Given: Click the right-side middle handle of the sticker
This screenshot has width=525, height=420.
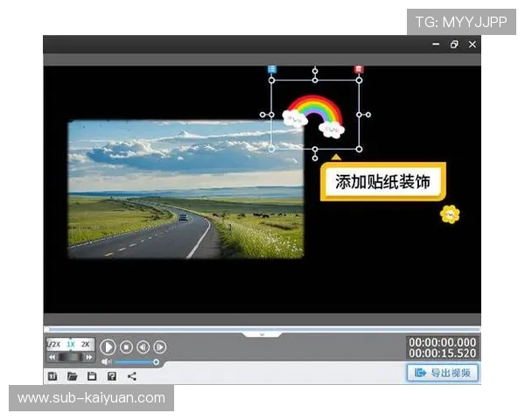Looking at the screenshot, I should pyautogui.click(x=359, y=115).
